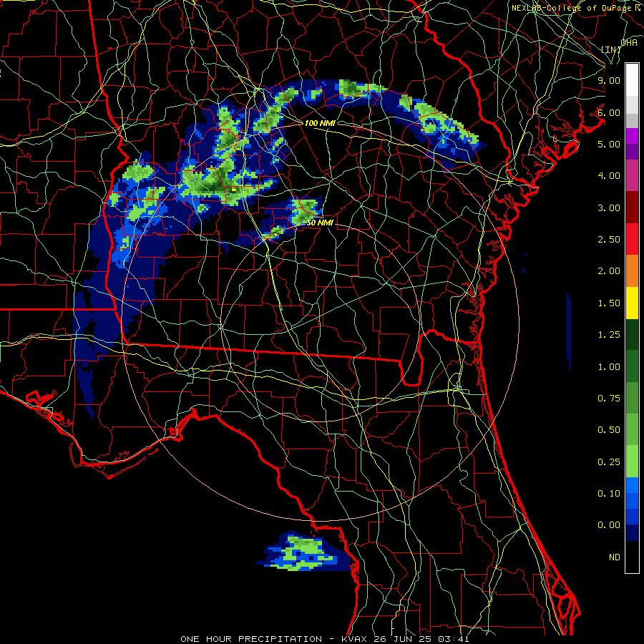
Task: Click the 1.00 scale label
Action: point(609,367)
